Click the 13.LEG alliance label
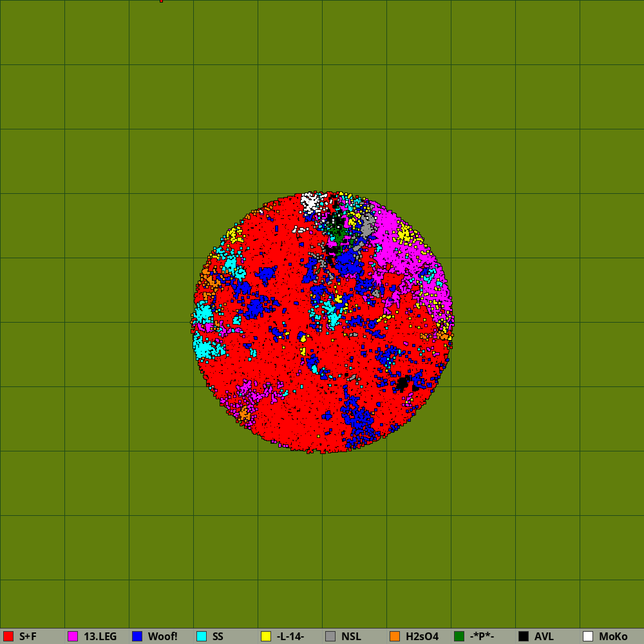This screenshot has height=644, width=644. (x=100, y=637)
